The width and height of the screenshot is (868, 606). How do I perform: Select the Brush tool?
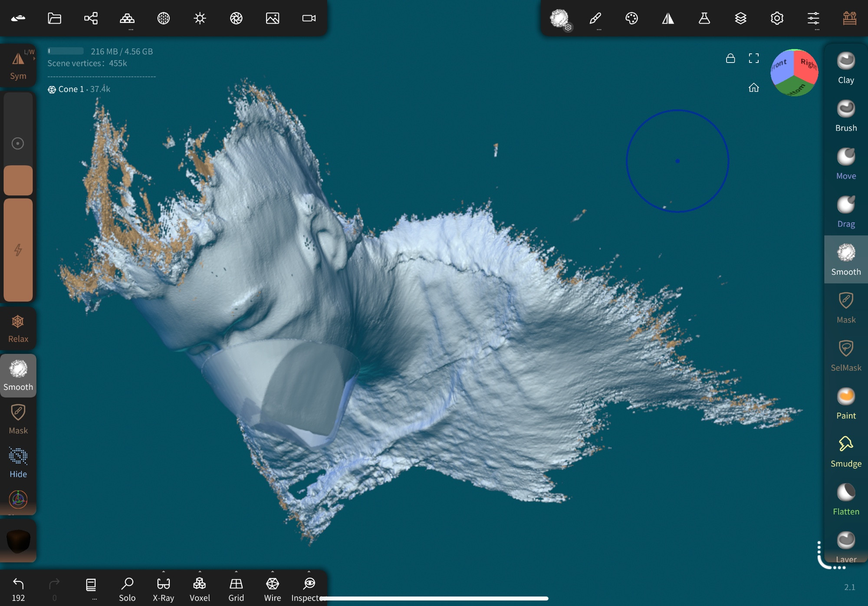846,115
